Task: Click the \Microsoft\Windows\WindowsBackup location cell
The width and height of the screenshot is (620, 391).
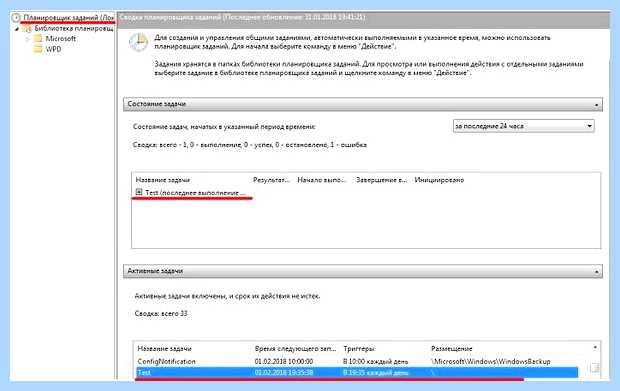Action: [490, 361]
